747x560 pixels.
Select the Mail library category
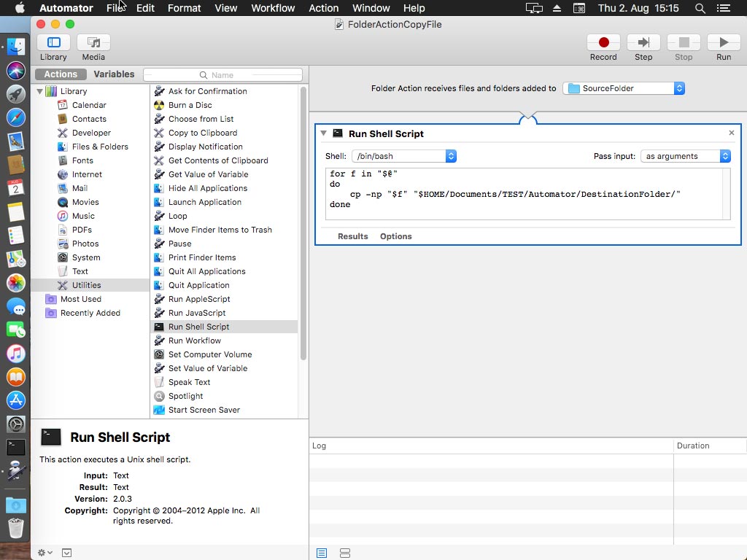pyautogui.click(x=80, y=188)
